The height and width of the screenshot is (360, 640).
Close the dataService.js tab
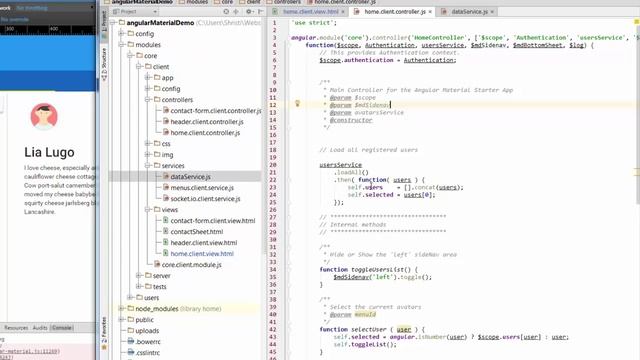pos(492,12)
